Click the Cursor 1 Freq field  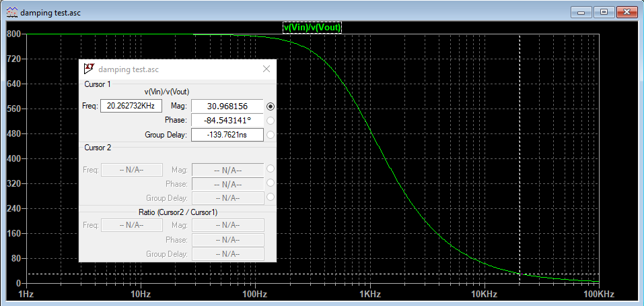(x=131, y=106)
